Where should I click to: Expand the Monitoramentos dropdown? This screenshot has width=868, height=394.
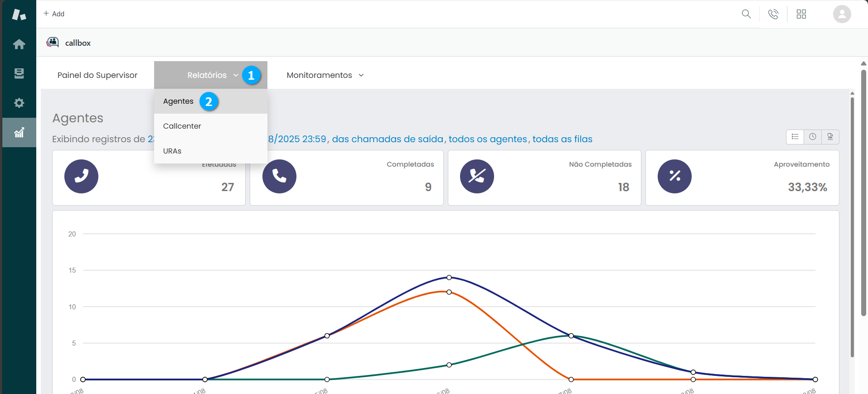click(x=325, y=75)
